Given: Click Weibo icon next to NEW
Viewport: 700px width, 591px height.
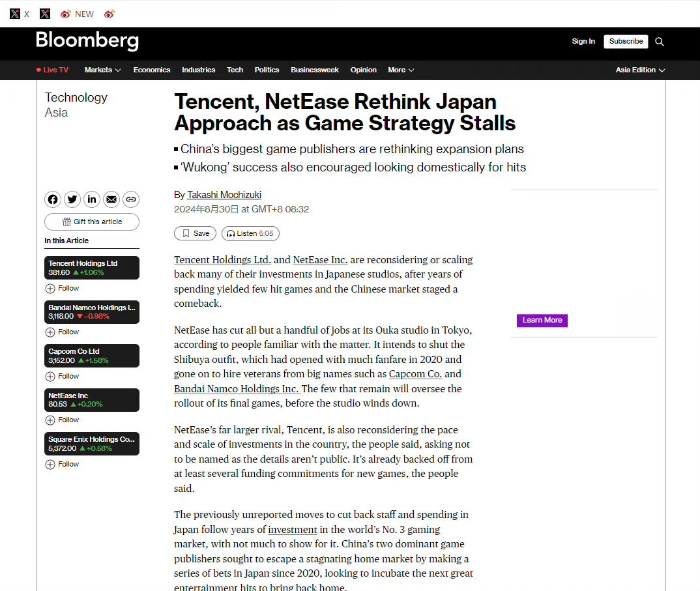Looking at the screenshot, I should pos(66,14).
